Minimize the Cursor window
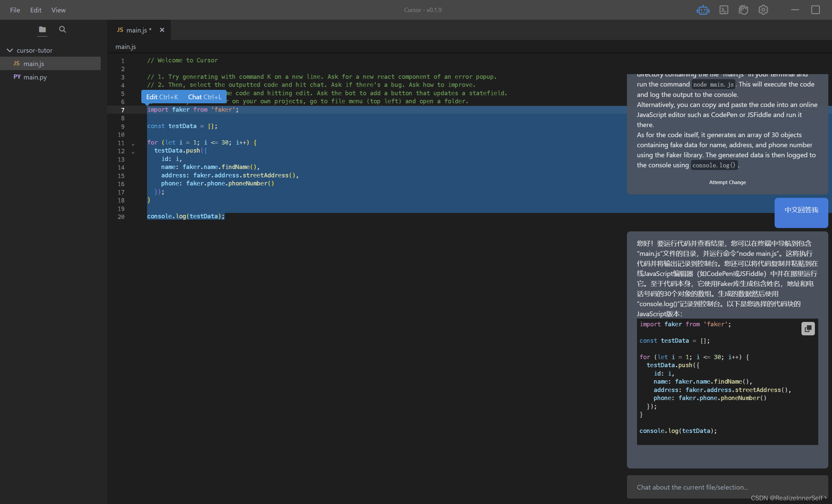Screen dimensions: 832x504 click(795, 10)
